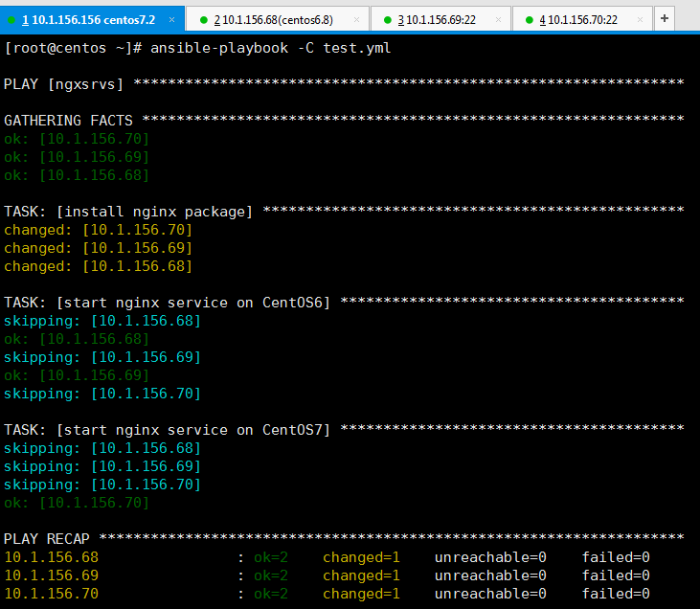Click 'changed=1' in the 10.1.156.69 recap row
Screen dimensions: 700x609
pos(361,575)
